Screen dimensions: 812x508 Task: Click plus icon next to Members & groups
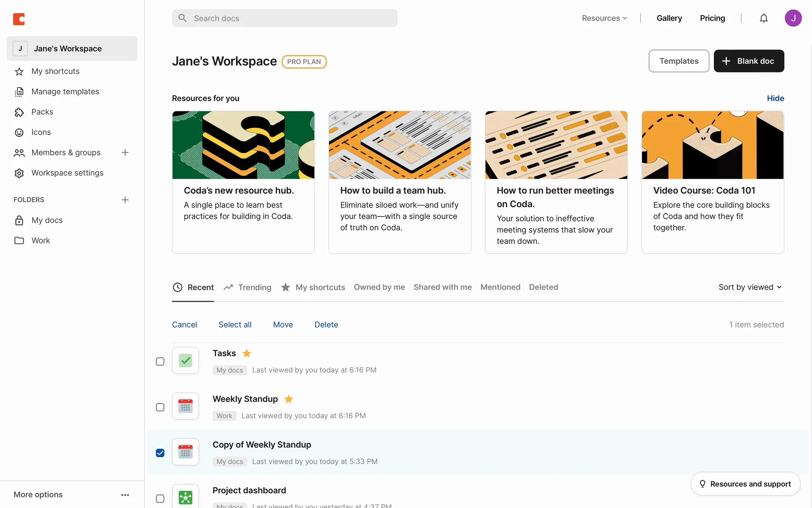click(x=125, y=152)
